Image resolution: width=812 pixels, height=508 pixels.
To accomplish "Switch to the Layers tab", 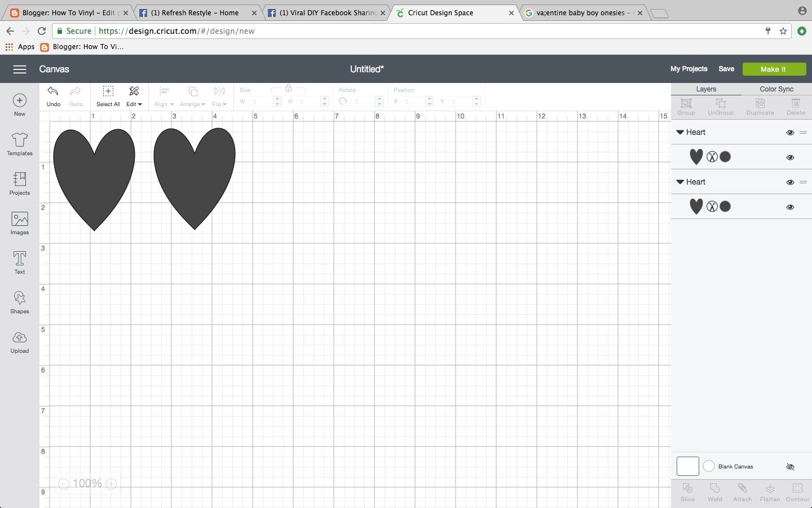I will coord(706,89).
